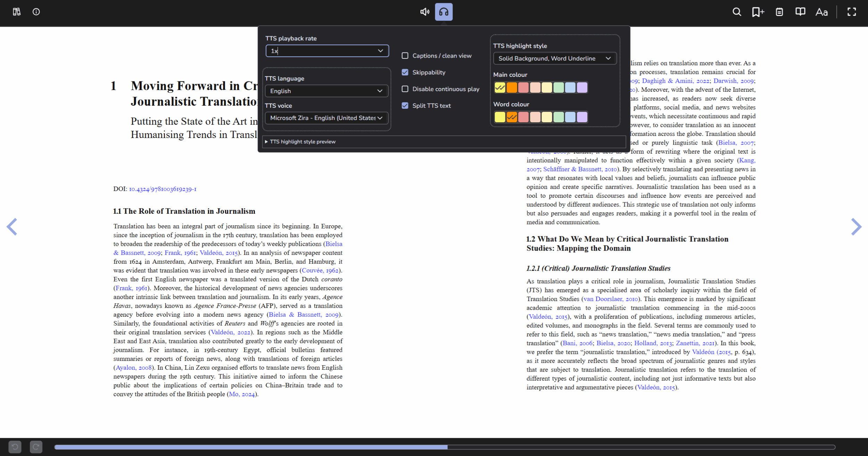
Task: Click the next page arrow
Action: [856, 227]
